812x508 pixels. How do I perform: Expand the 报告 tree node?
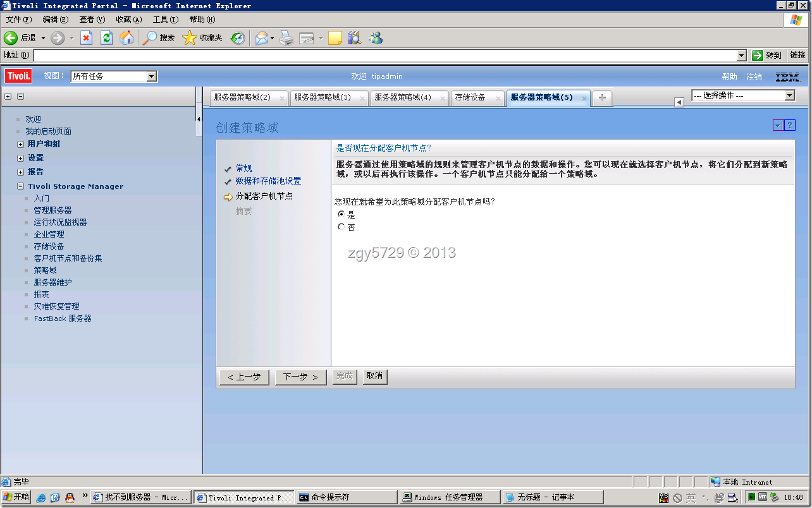coord(21,172)
